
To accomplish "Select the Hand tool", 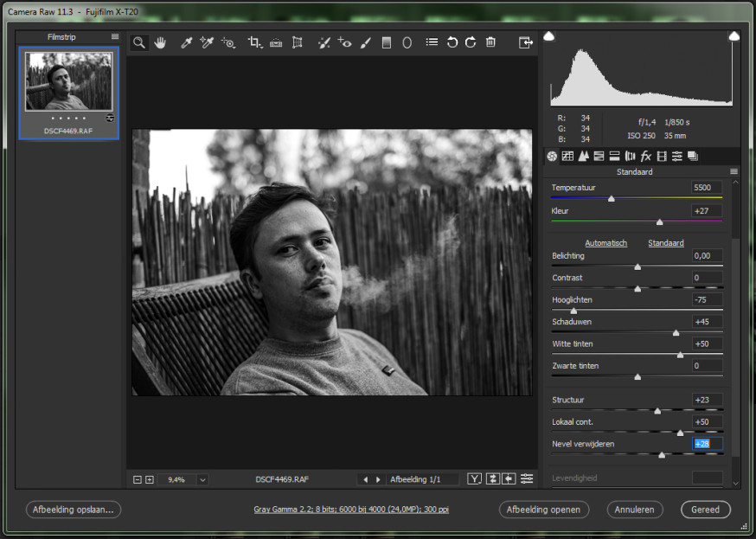I will click(x=160, y=43).
